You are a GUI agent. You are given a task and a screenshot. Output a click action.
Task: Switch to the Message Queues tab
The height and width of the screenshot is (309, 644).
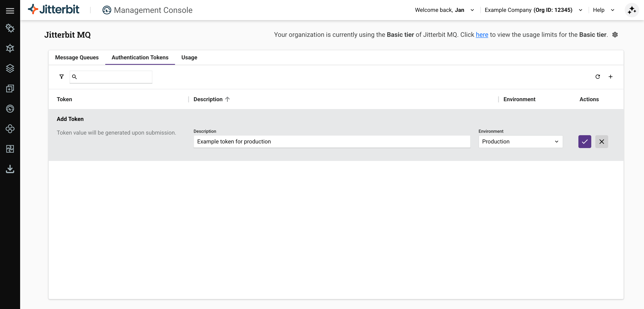[77, 58]
